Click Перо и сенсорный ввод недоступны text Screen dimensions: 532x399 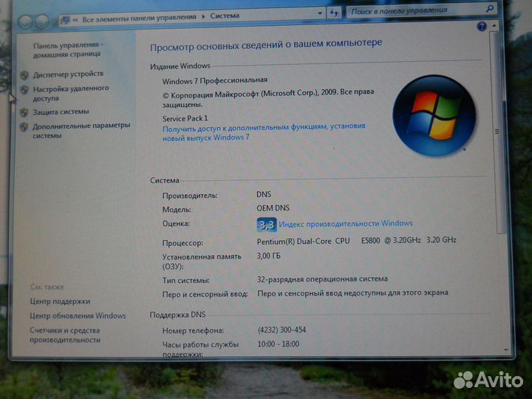click(352, 293)
